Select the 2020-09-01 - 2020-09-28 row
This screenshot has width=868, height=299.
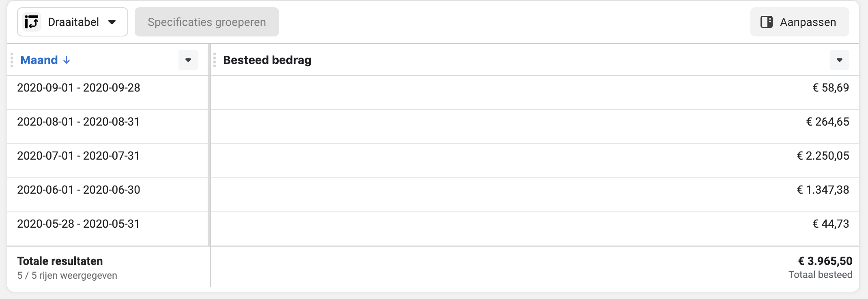coord(433,93)
